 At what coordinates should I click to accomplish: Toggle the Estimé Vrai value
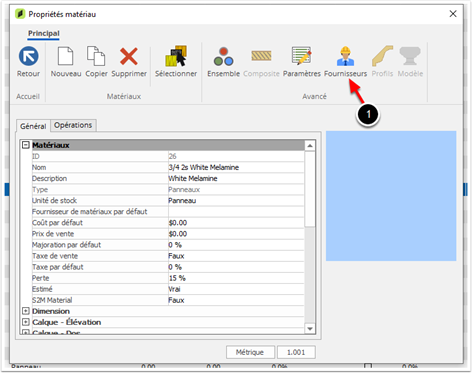(x=236, y=289)
